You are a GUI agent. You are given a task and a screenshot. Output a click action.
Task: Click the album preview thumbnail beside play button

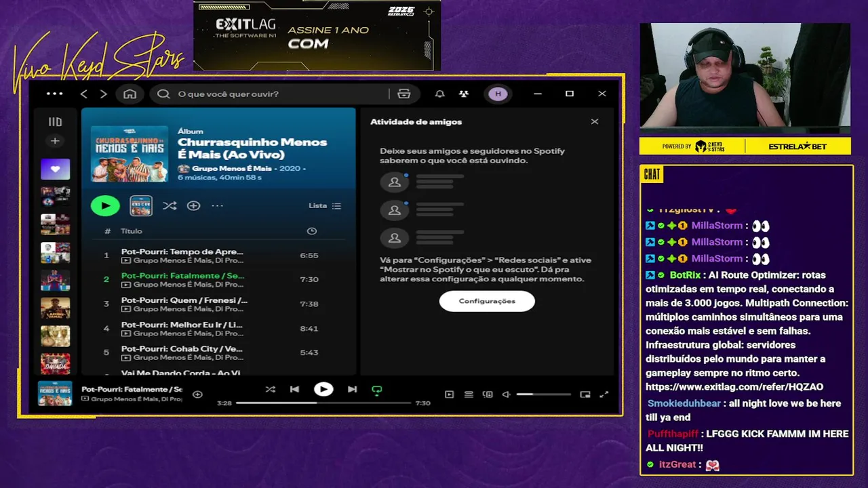[x=141, y=205]
